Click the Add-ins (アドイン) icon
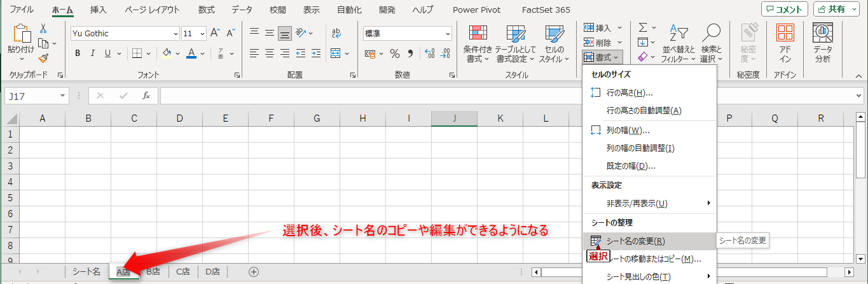 pos(785,43)
